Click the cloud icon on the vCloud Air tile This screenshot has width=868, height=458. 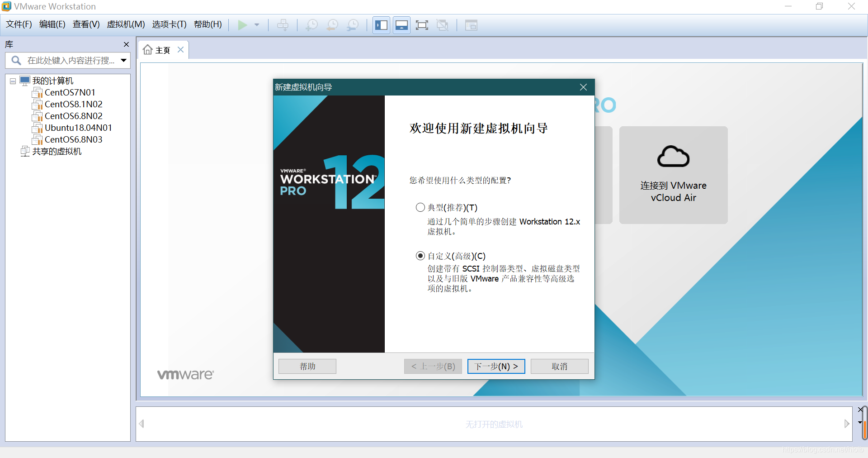coord(674,157)
